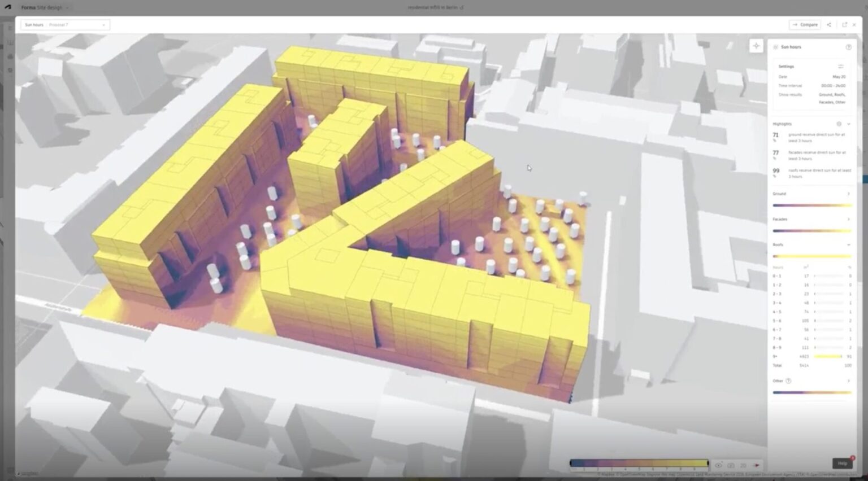This screenshot has width=868, height=481.
Task: Click the Forma logo in the top bar
Action: tap(7, 7)
